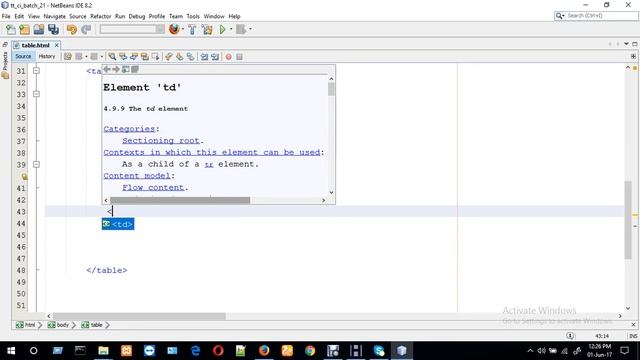The width and height of the screenshot is (640, 360).
Task: Follow the Content model link
Action: [x=137, y=176]
